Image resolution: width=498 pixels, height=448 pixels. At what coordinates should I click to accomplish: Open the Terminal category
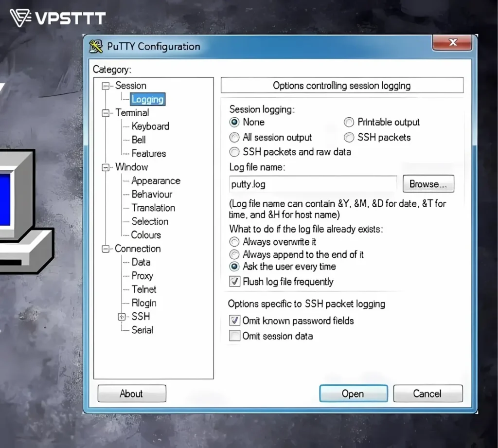point(132,113)
